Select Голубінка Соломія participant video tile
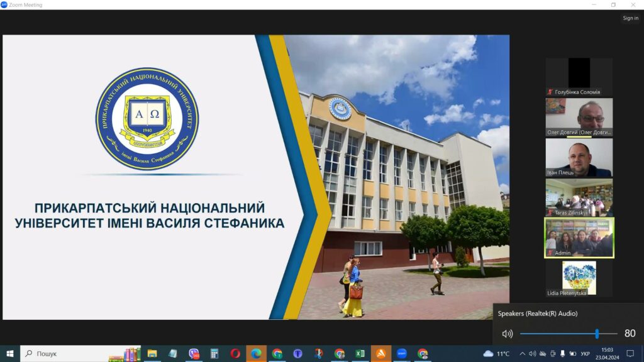Image resolution: width=644 pixels, height=362 pixels. click(579, 77)
